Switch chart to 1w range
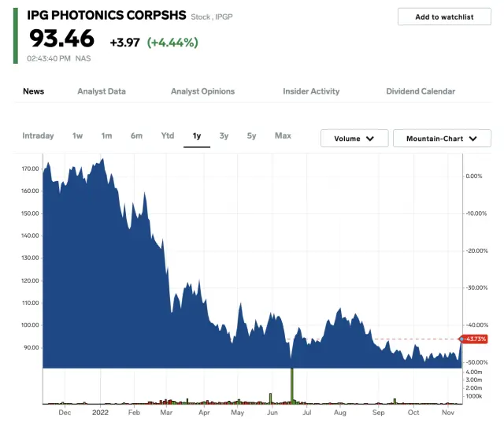 tap(77, 135)
